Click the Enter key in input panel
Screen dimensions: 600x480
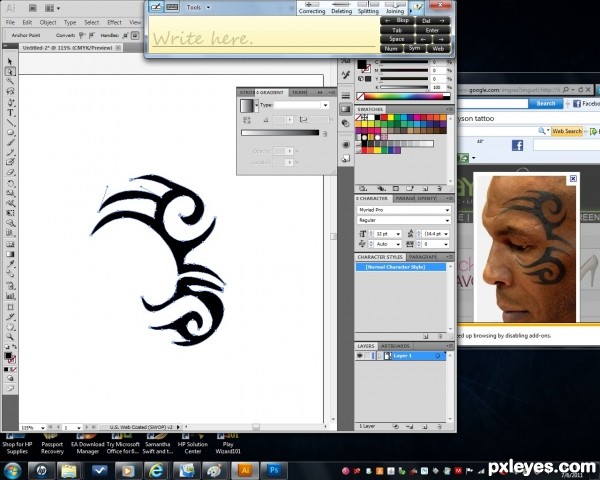pyautogui.click(x=432, y=30)
